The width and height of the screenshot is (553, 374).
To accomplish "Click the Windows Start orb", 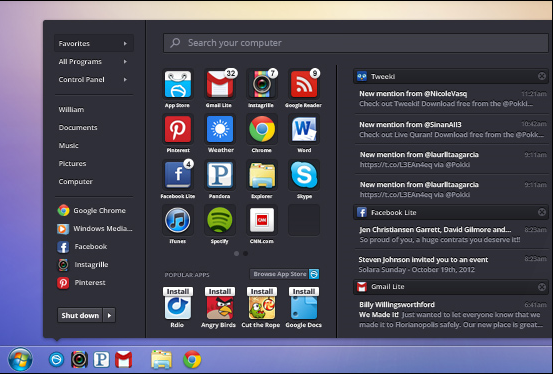I will point(20,359).
